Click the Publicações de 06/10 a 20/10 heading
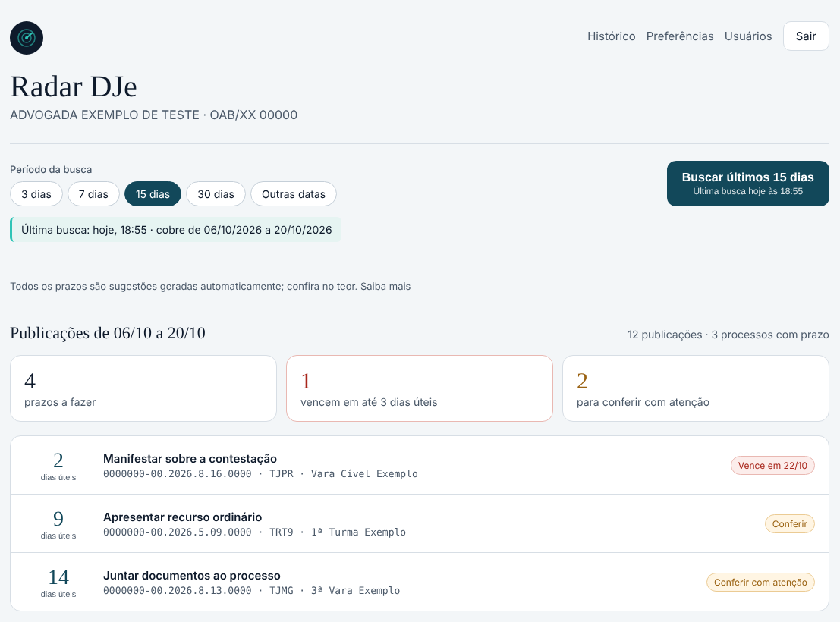Image resolution: width=840 pixels, height=622 pixels. pos(108,333)
